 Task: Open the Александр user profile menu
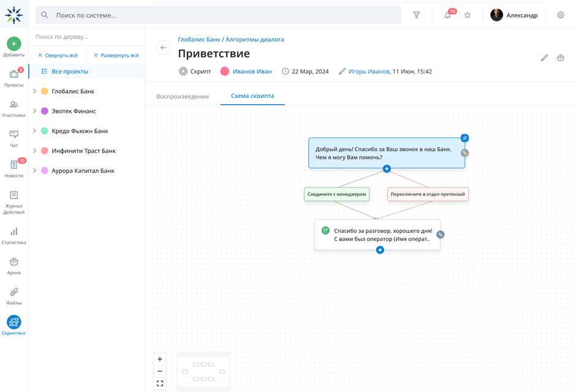[x=514, y=15]
